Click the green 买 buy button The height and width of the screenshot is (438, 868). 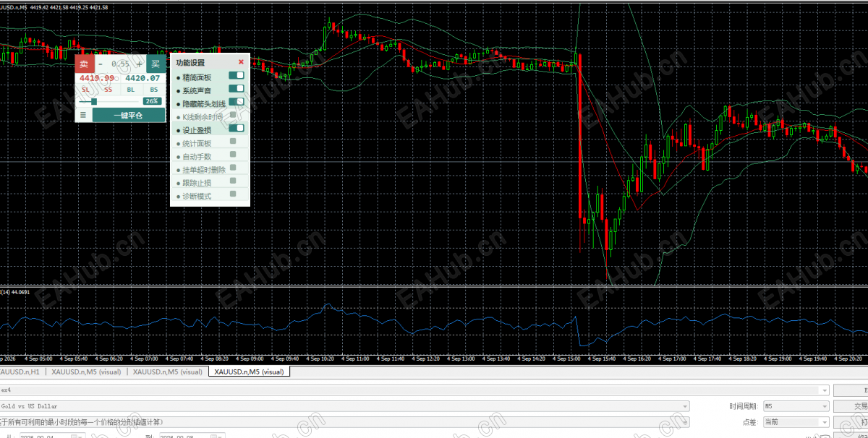(156, 64)
